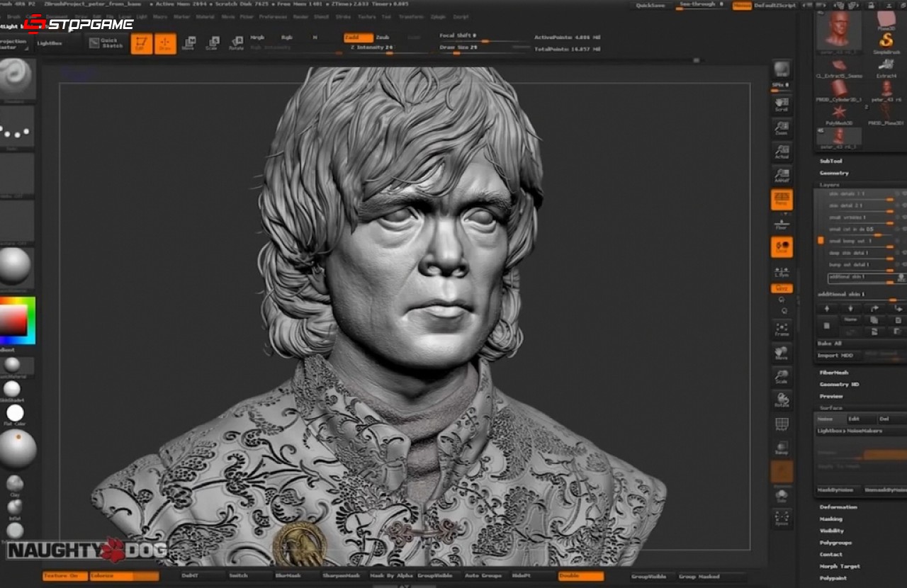Click the Import MDD button

pyautogui.click(x=838, y=355)
